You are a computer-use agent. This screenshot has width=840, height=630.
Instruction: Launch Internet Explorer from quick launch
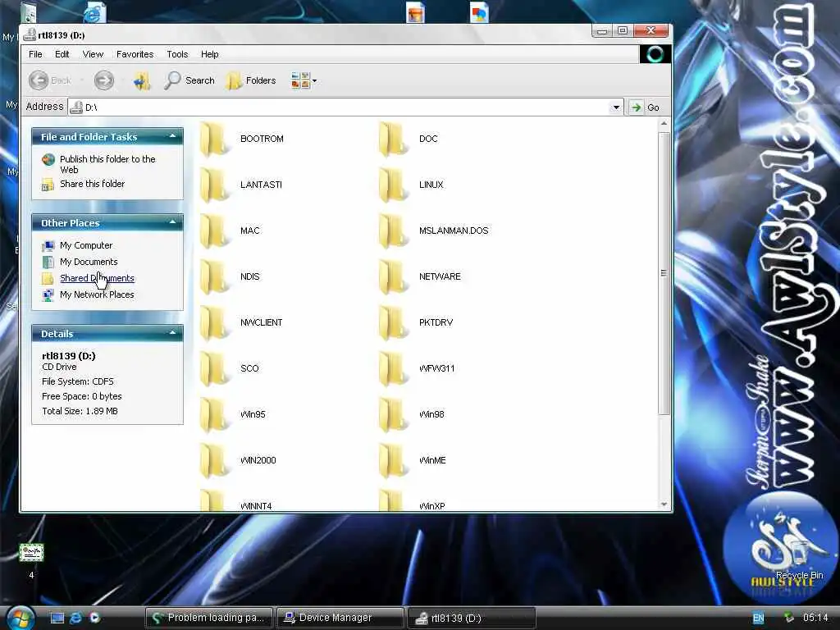pos(76,618)
